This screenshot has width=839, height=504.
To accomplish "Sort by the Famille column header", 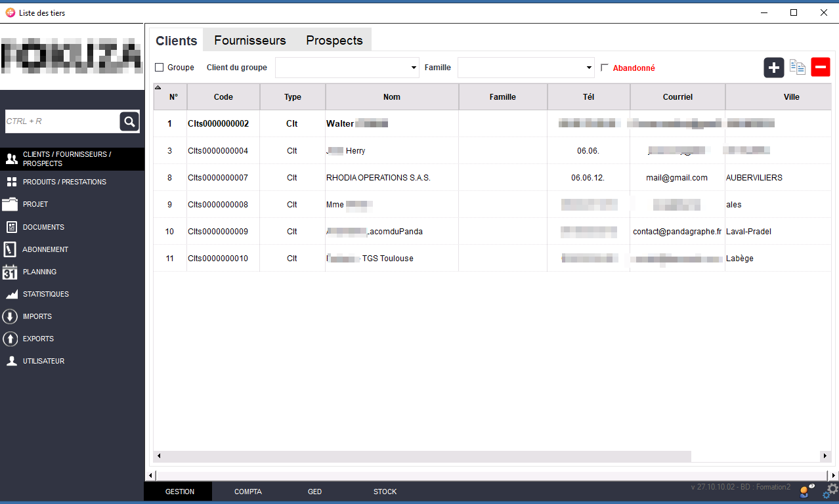I will [503, 97].
